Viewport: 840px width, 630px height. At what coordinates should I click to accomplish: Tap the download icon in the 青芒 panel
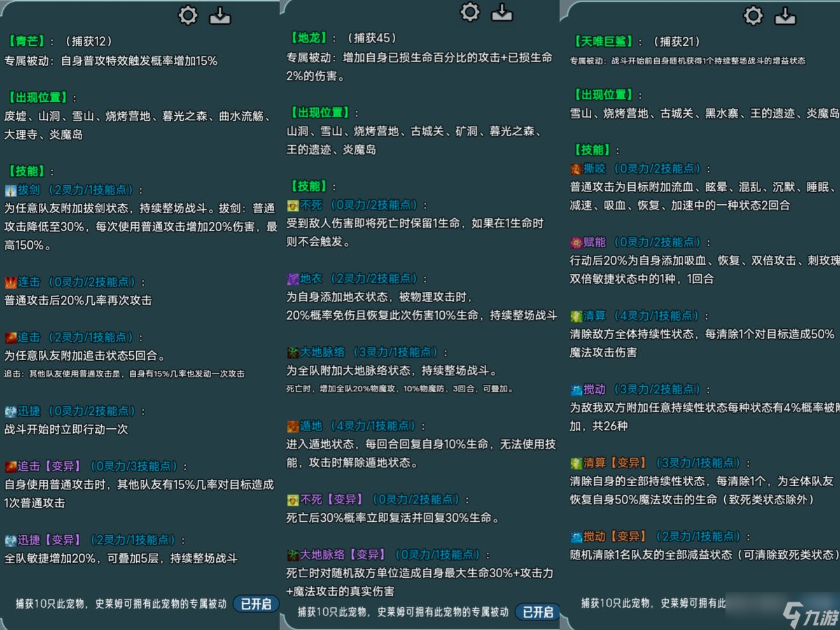point(220,15)
